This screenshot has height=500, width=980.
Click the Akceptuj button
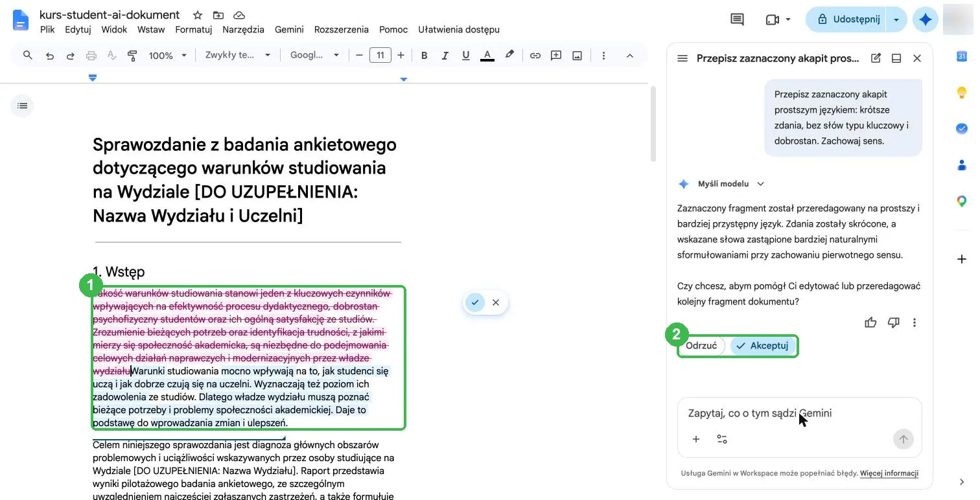click(763, 346)
